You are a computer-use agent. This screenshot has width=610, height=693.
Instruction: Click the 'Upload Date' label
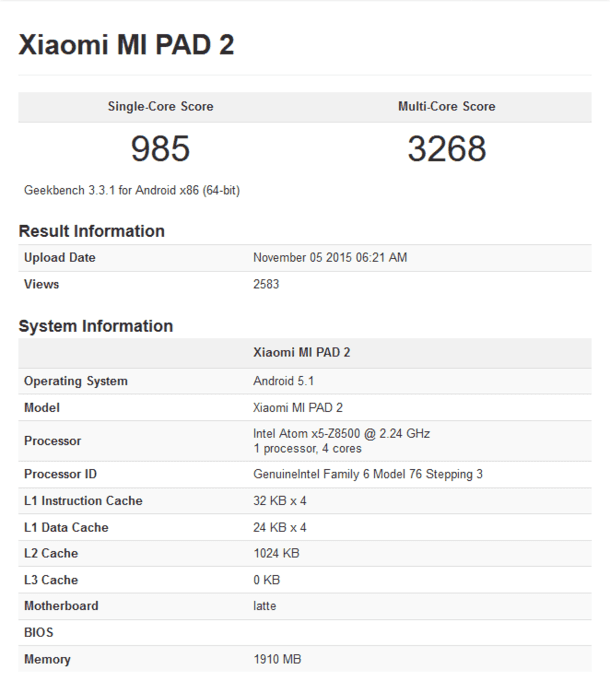click(60, 258)
